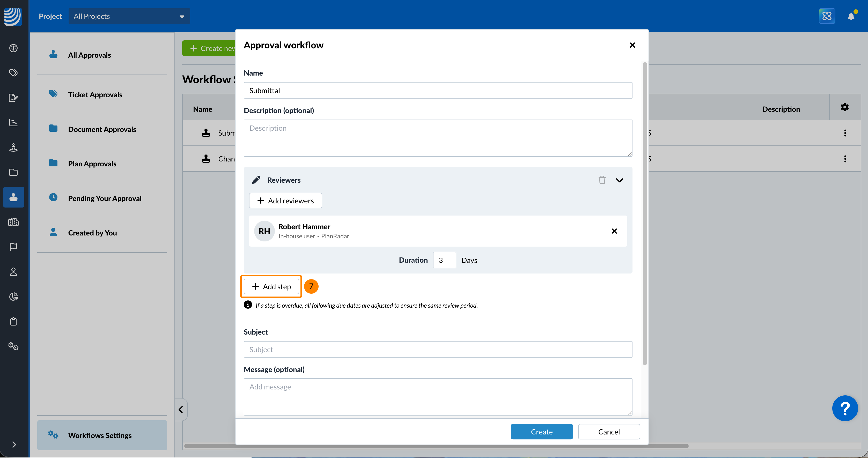Delete the Reviewers step with trash icon
The image size is (868, 458).
coord(602,180)
